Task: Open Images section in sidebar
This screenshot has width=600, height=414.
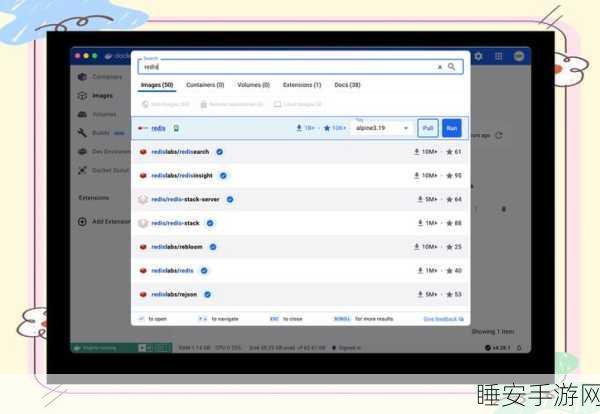Action: [96, 96]
